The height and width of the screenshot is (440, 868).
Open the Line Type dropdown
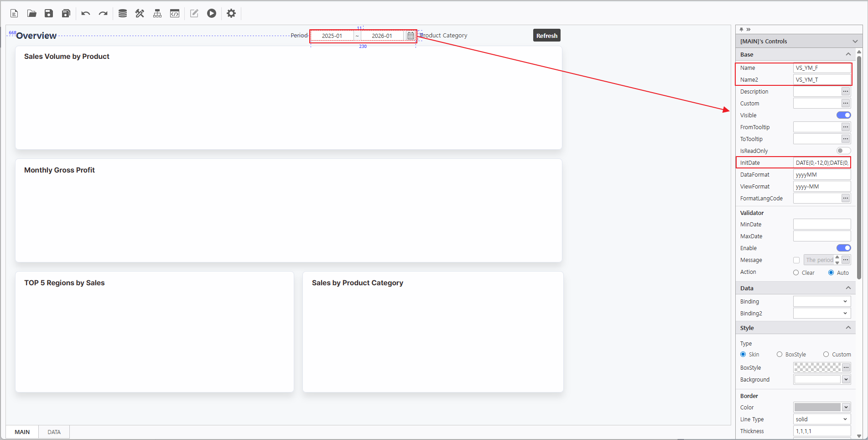(x=822, y=419)
